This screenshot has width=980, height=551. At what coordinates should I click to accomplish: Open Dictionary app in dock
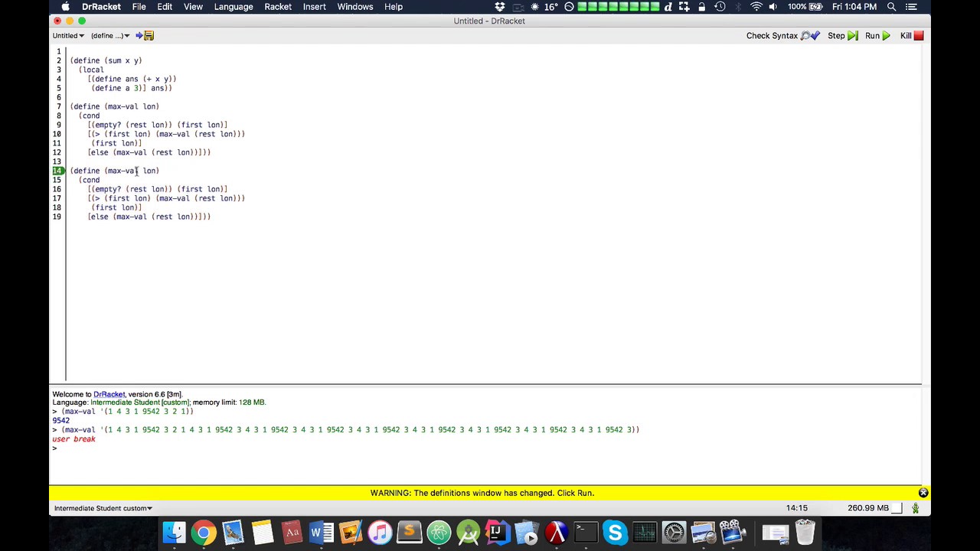(x=292, y=532)
